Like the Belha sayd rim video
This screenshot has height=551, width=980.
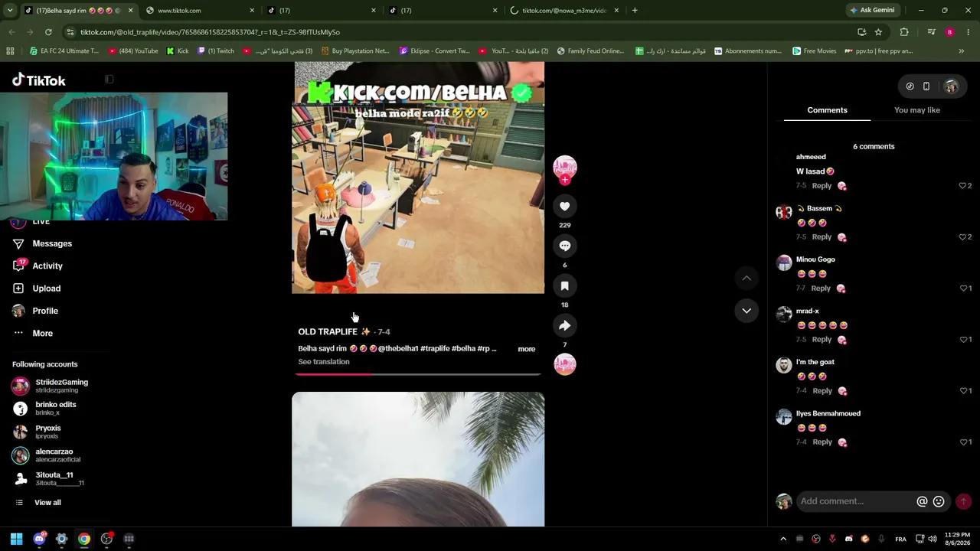[564, 206]
